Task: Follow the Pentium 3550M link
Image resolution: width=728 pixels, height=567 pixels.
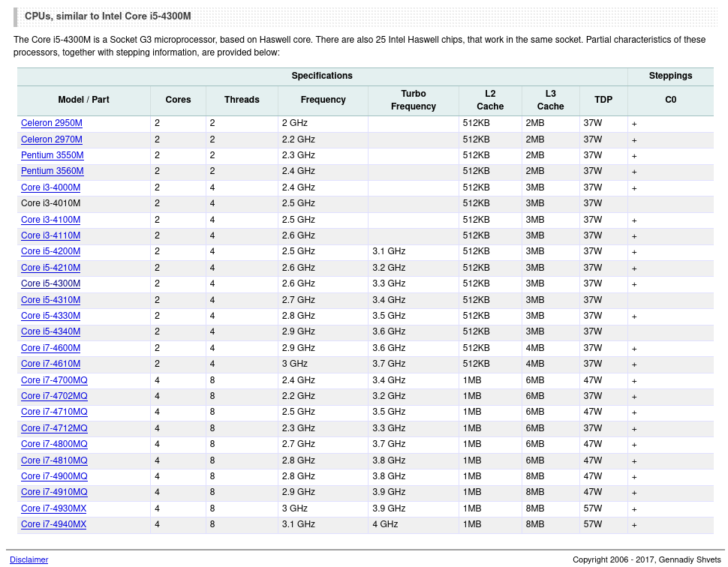Action: point(53,155)
